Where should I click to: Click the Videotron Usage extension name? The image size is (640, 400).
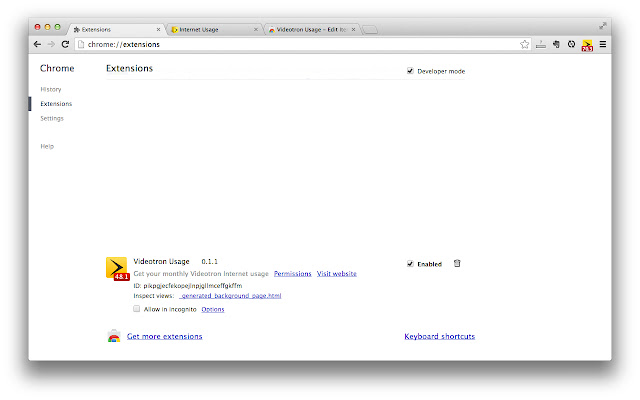161,261
